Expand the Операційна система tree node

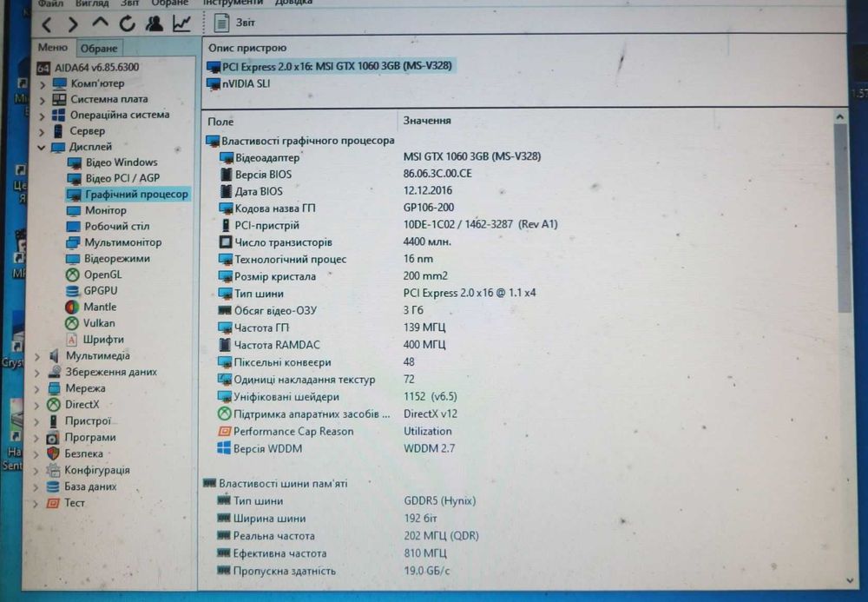point(43,116)
